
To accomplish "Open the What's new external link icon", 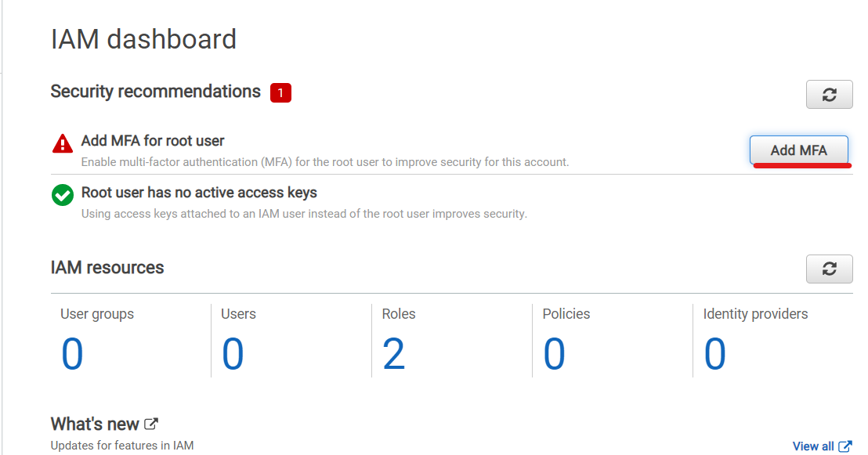I will coord(151,424).
